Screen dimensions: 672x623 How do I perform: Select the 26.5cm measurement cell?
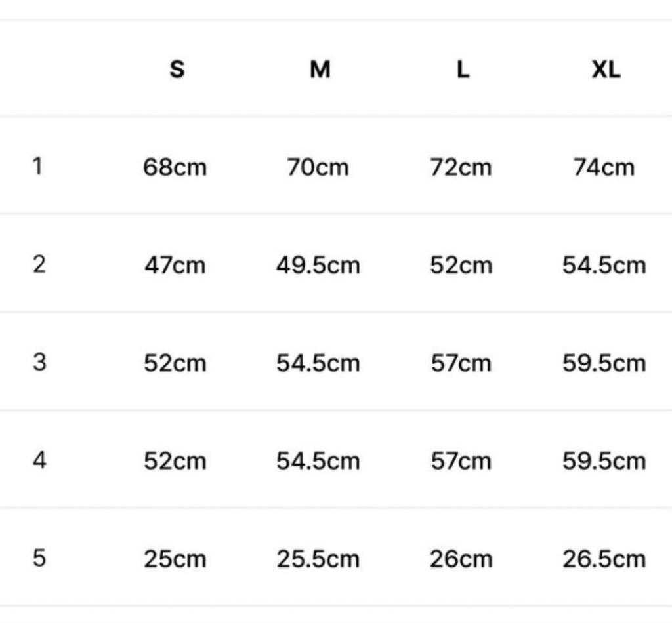pyautogui.click(x=604, y=559)
